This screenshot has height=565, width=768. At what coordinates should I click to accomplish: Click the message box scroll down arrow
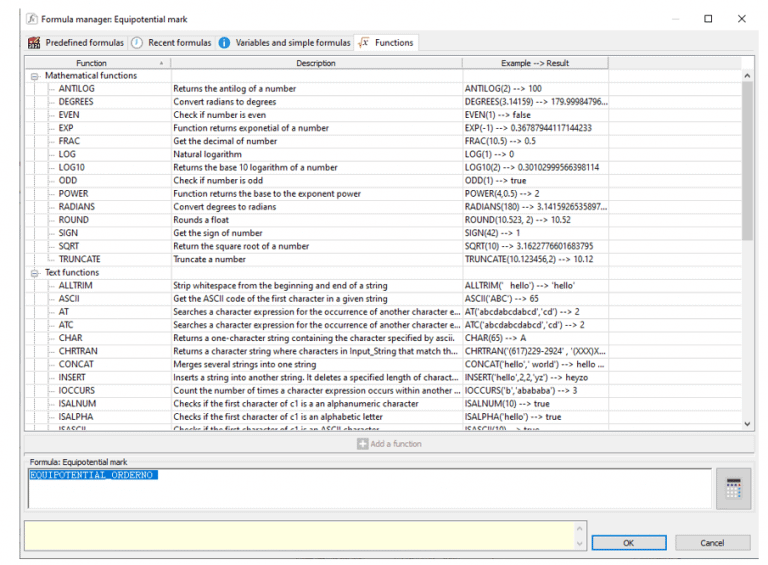(x=579, y=543)
